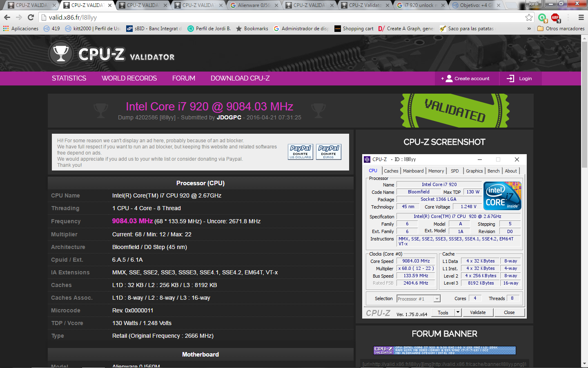
Task: Select the Caches tab in CPU-Z screenshot
Action: pos(391,171)
